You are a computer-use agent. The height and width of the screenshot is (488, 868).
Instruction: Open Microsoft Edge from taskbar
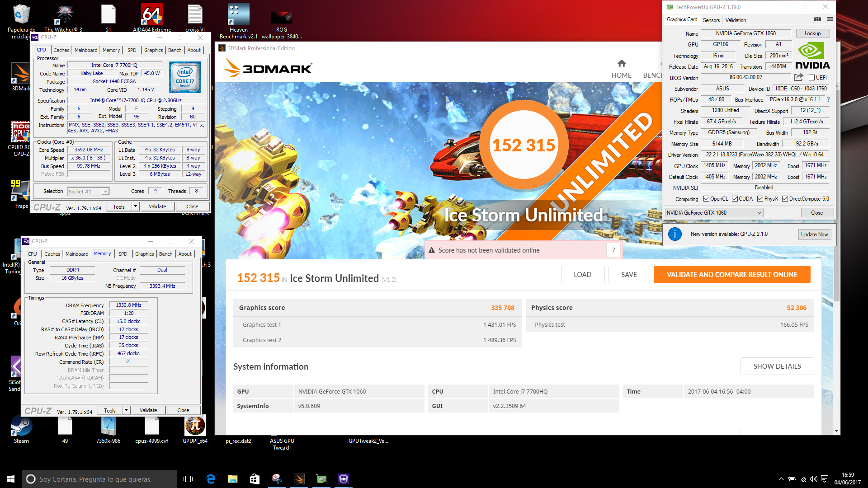tap(211, 479)
